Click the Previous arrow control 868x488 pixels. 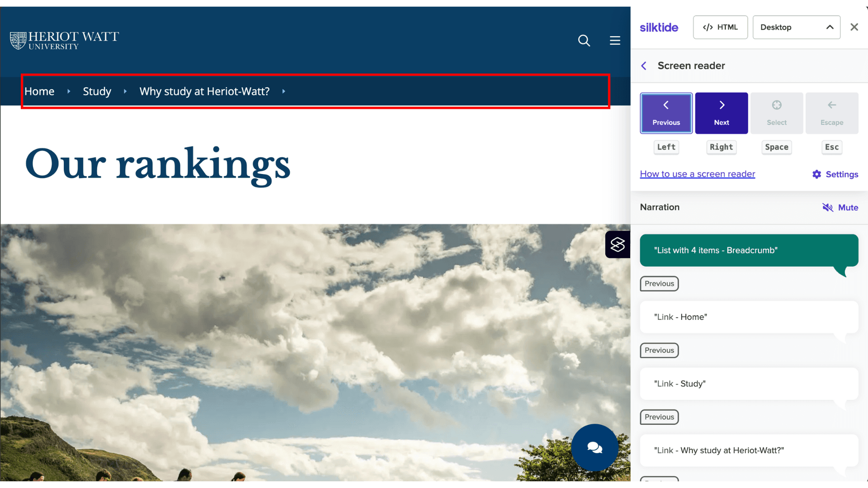[x=666, y=113]
